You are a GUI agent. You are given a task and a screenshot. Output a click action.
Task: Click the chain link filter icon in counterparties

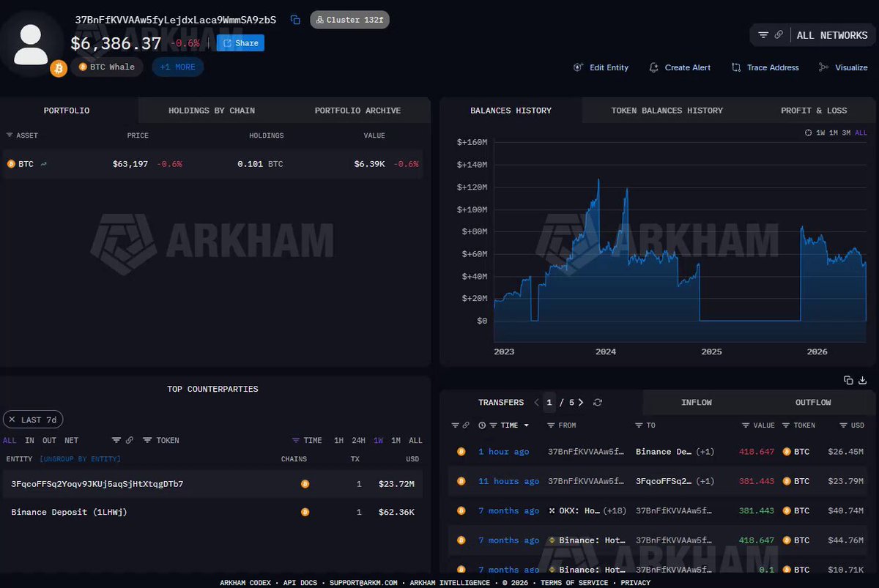130,440
